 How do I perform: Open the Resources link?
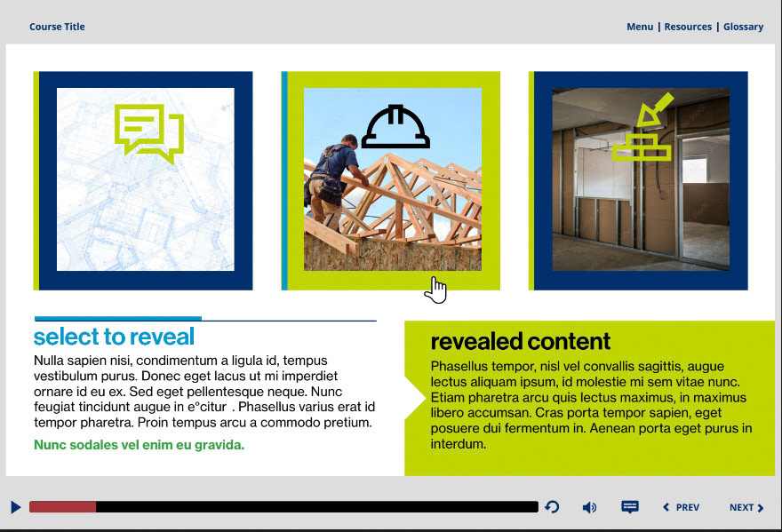tap(688, 27)
